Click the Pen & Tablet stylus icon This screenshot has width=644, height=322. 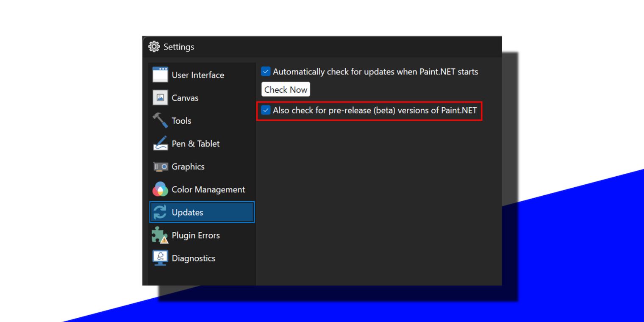coord(160,143)
